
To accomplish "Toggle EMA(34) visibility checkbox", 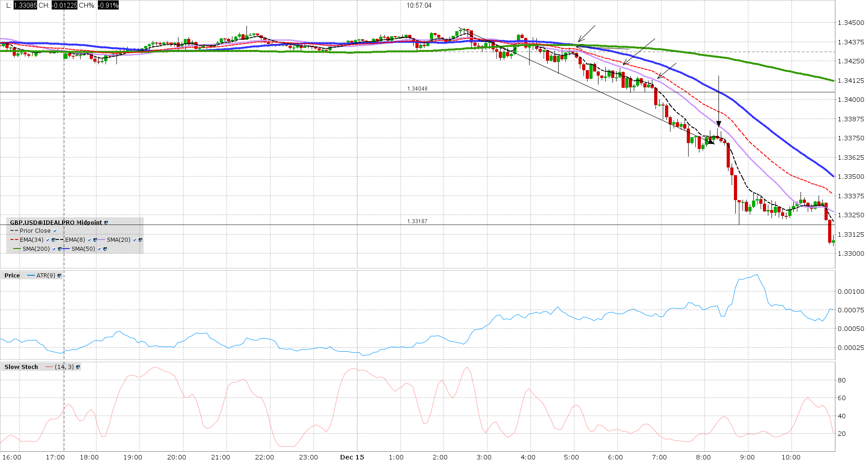I will 48,240.
